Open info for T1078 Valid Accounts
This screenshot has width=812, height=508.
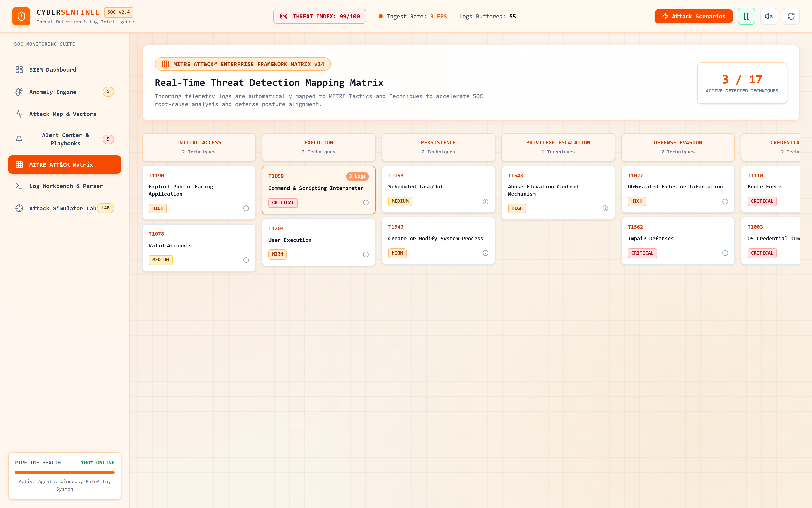pos(246,260)
